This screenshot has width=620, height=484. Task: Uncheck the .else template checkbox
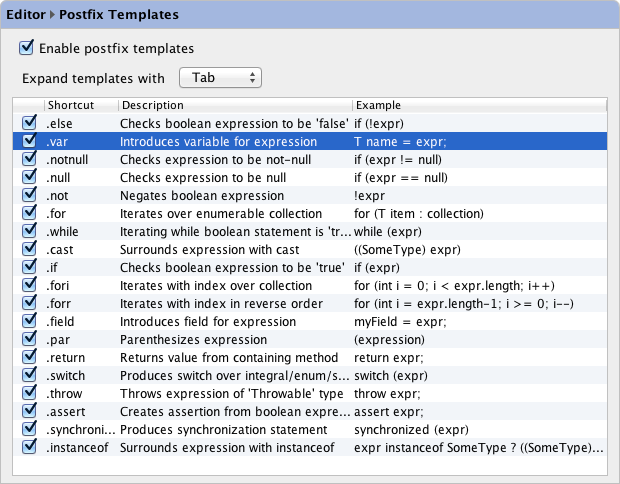click(x=29, y=123)
